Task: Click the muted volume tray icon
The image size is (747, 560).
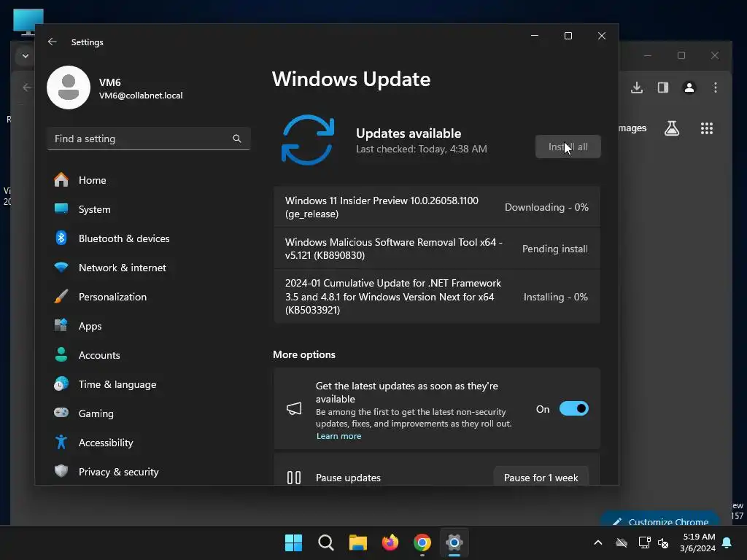Action: [x=663, y=542]
